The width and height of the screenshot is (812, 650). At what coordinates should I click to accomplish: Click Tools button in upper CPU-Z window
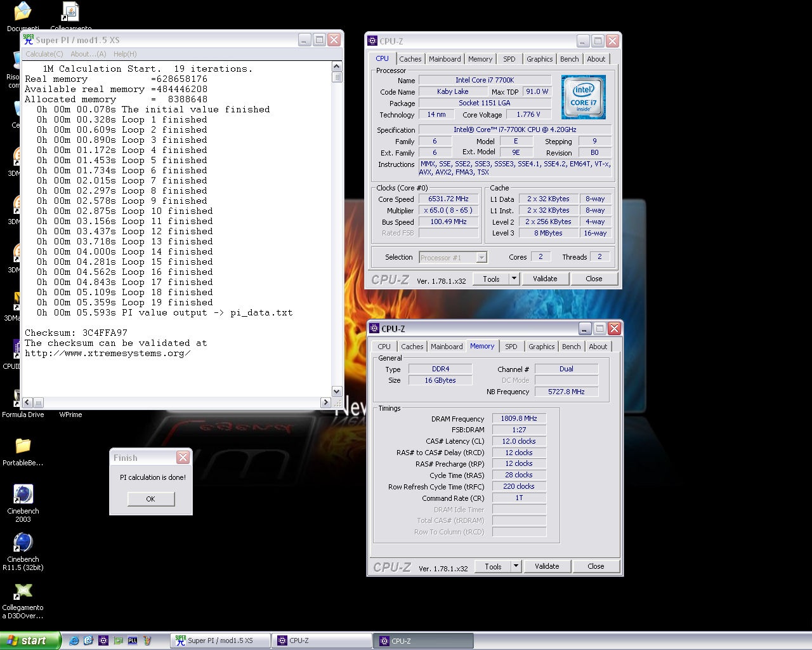point(492,279)
